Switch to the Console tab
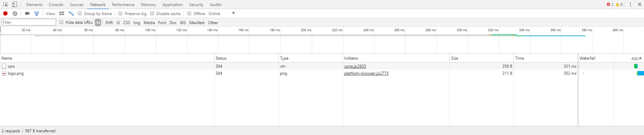 [x=56, y=5]
